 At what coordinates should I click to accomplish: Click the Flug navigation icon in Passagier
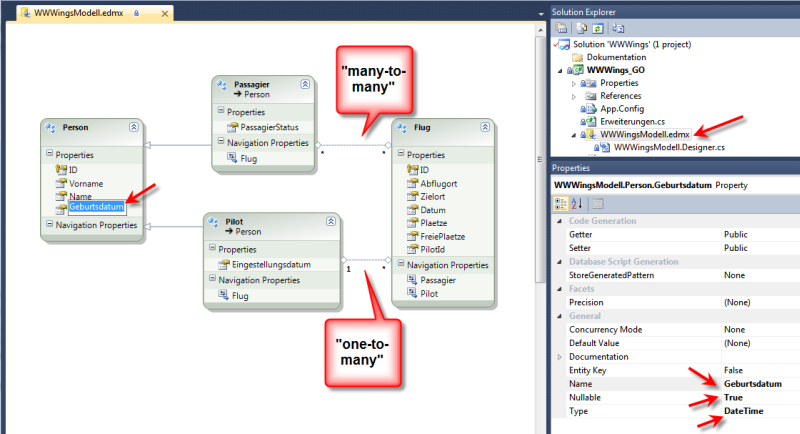(232, 158)
